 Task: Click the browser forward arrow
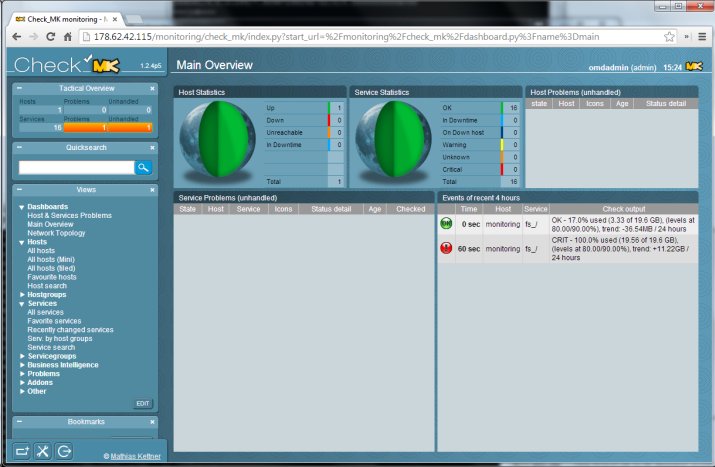pyautogui.click(x=34, y=37)
